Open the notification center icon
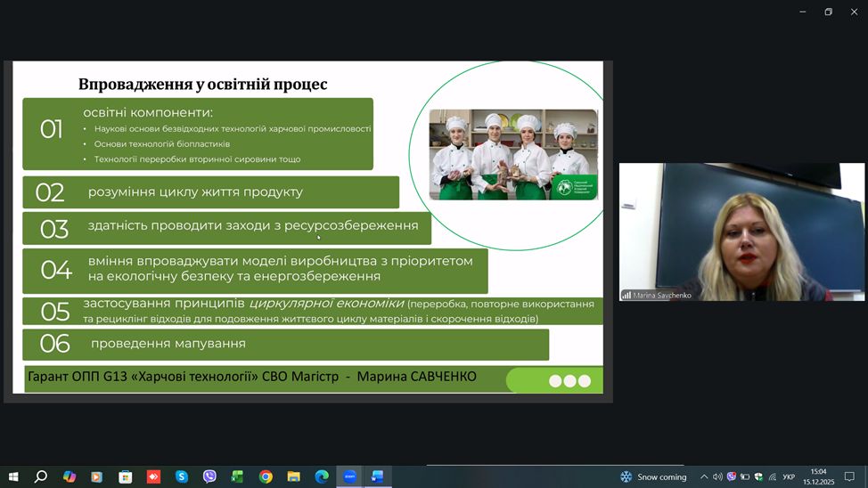 (x=848, y=477)
